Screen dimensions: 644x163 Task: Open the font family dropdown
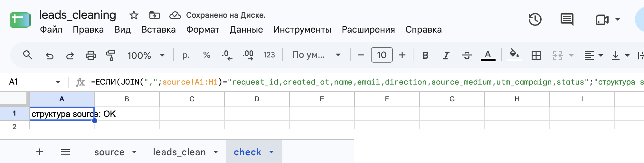tap(316, 55)
